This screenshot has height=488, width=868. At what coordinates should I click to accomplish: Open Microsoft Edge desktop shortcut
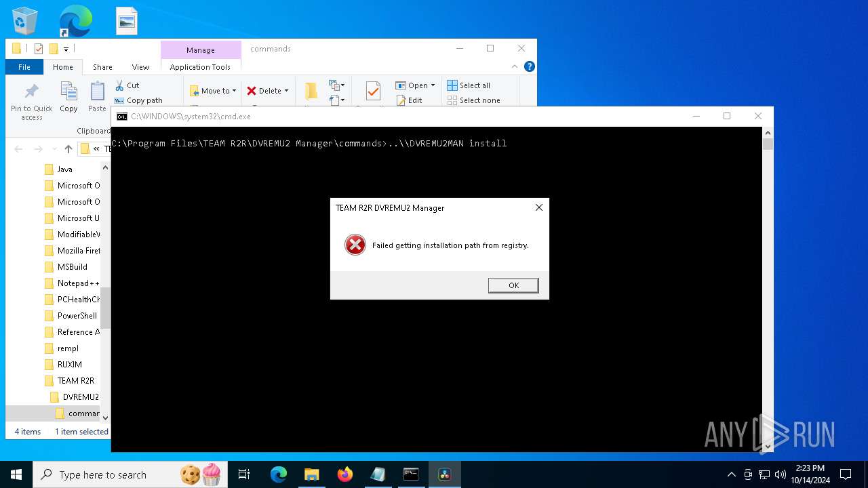pos(75,21)
